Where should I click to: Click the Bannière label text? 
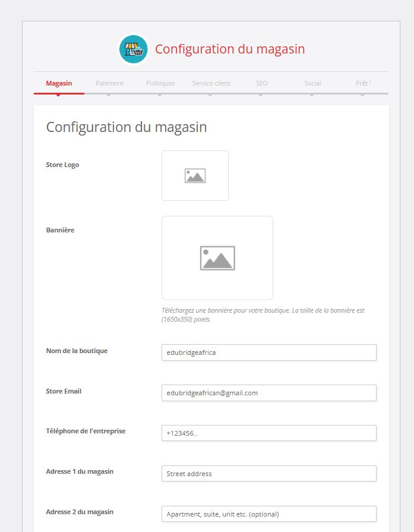(60, 230)
